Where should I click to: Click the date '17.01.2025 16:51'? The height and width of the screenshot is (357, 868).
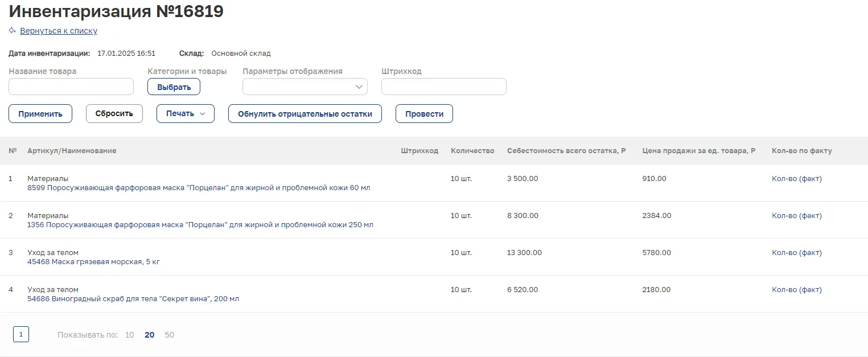point(126,54)
